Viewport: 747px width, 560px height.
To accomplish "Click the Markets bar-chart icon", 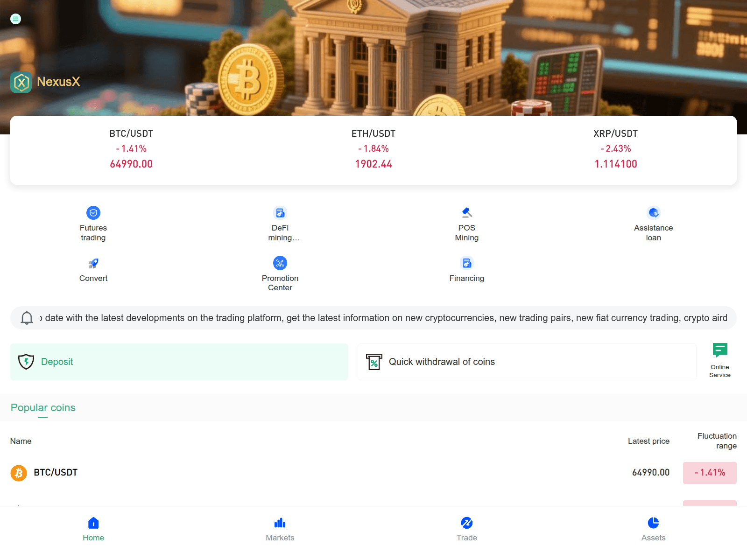I will tap(280, 523).
